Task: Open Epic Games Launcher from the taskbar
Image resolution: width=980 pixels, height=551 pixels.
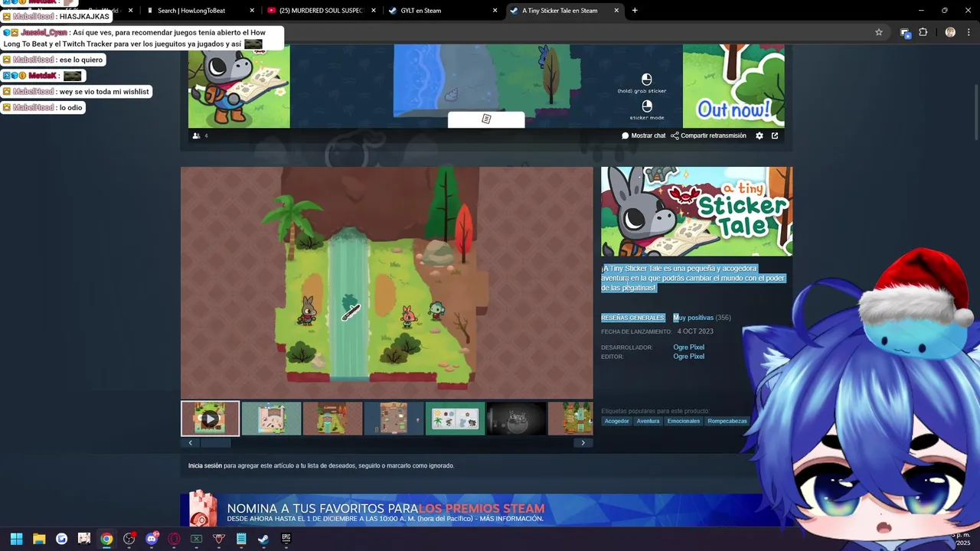Action: click(286, 539)
